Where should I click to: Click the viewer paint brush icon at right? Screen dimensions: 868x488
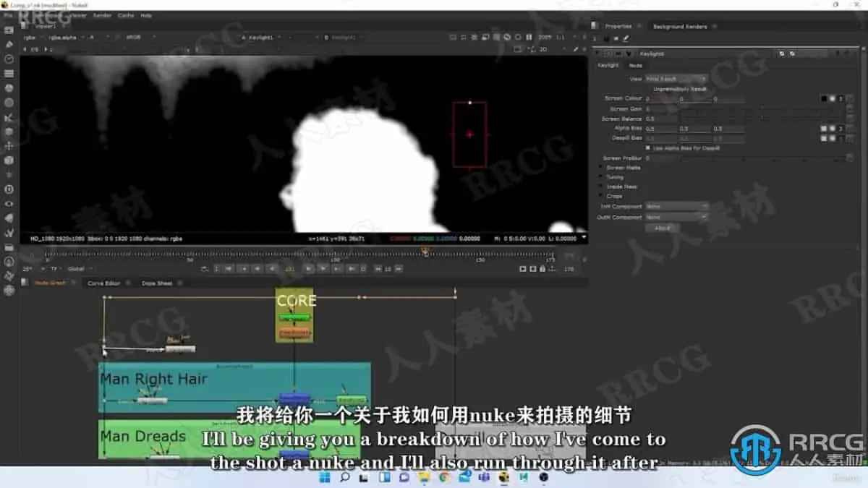pyautogui.click(x=576, y=49)
